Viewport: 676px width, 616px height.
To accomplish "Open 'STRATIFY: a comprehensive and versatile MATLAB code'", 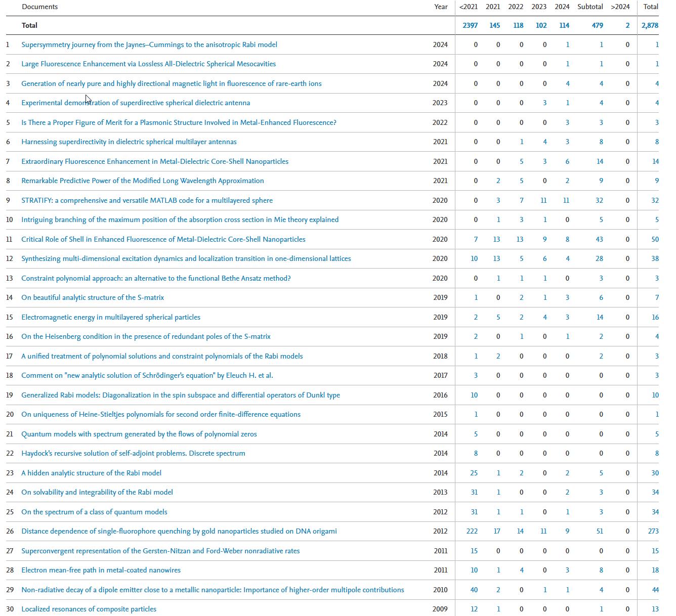I will (147, 200).
